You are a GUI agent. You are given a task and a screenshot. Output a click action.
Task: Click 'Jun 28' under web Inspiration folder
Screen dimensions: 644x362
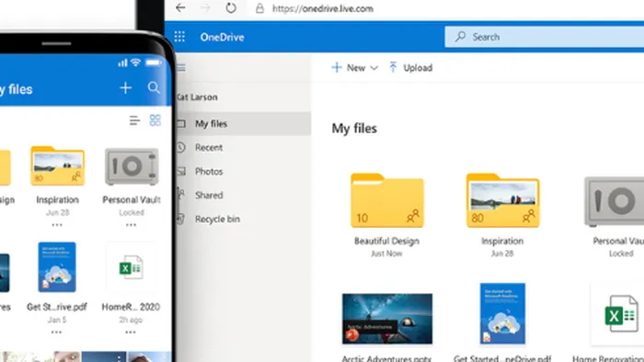pos(502,254)
